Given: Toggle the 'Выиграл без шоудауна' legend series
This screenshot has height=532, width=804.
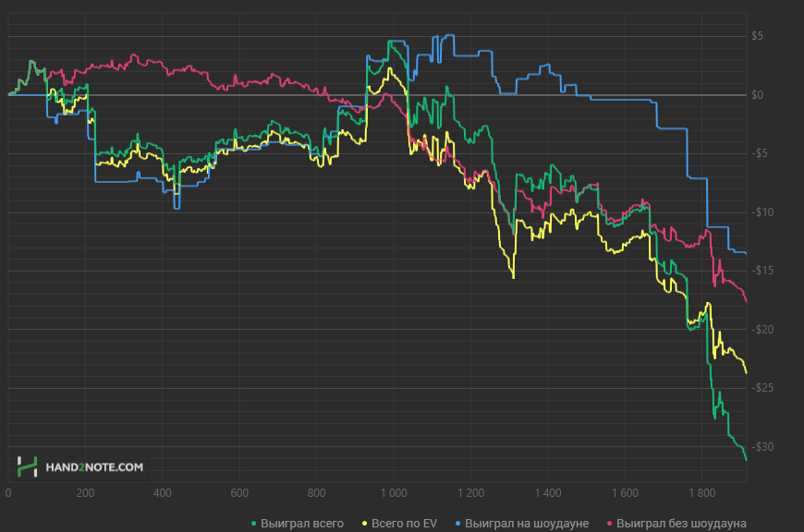Looking at the screenshot, I should 676,524.
